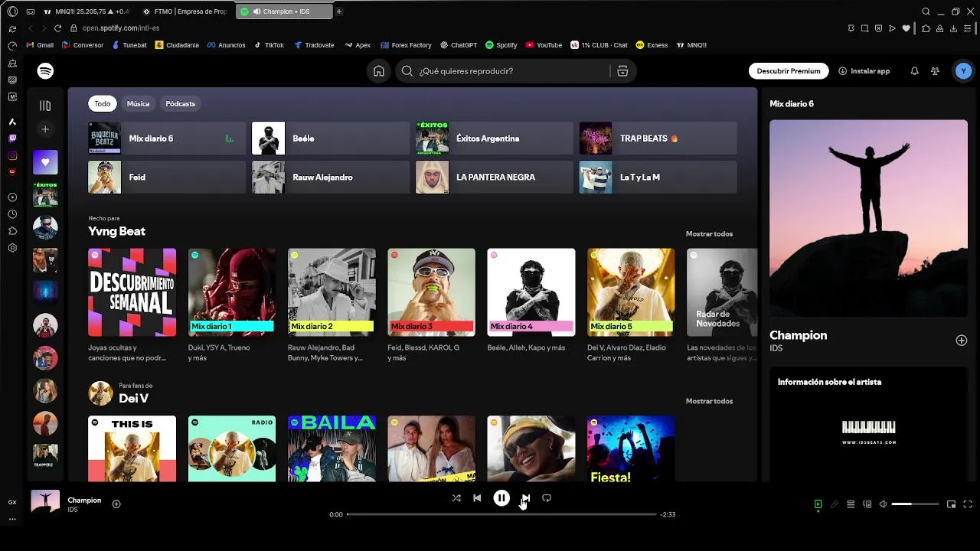Select the Pódcasts filter chip
Image resolution: width=980 pixels, height=551 pixels.
(180, 104)
